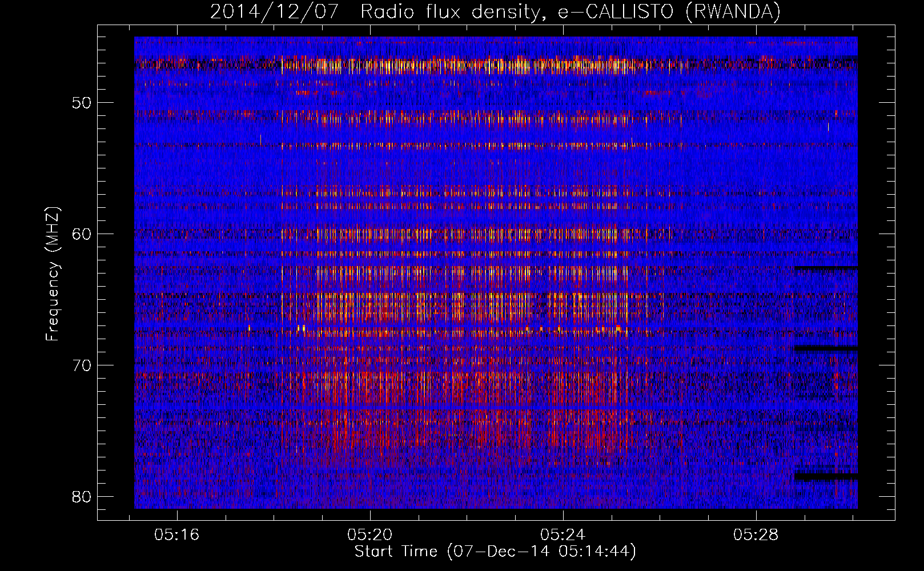Screen dimensions: 924x571
Task: Select the 60 MHz frequency tick label
Action: click(82, 234)
